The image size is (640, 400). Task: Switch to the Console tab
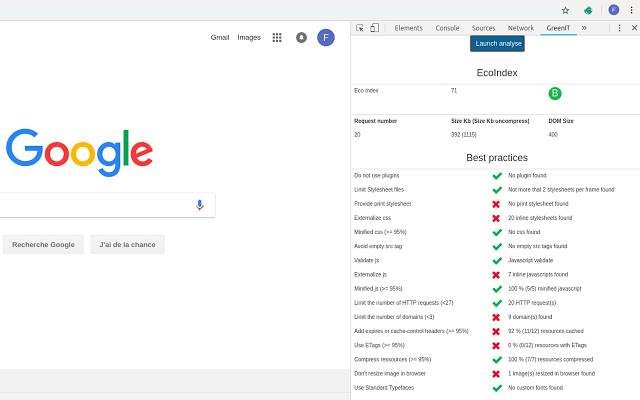click(x=447, y=28)
